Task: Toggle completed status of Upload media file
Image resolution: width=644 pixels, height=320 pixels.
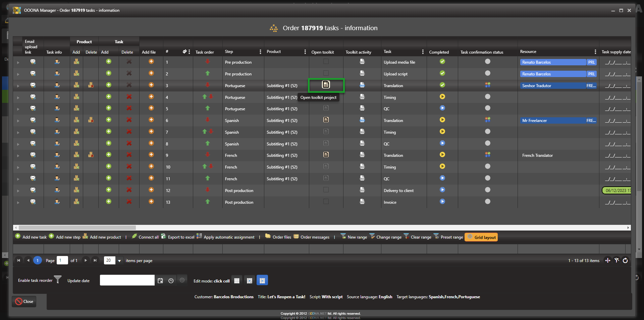Action: (x=442, y=62)
